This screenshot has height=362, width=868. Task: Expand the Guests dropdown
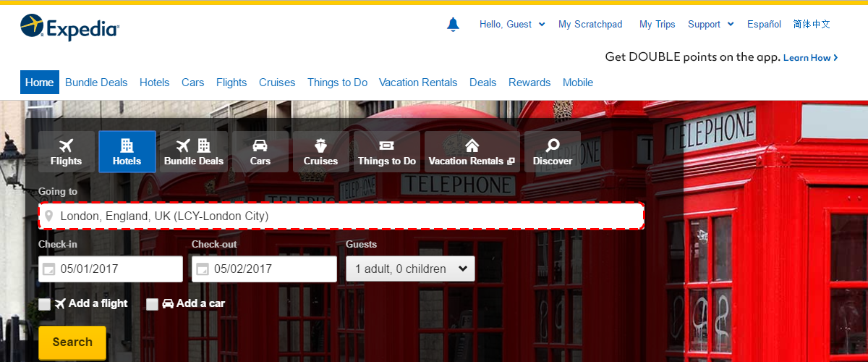[x=410, y=269]
